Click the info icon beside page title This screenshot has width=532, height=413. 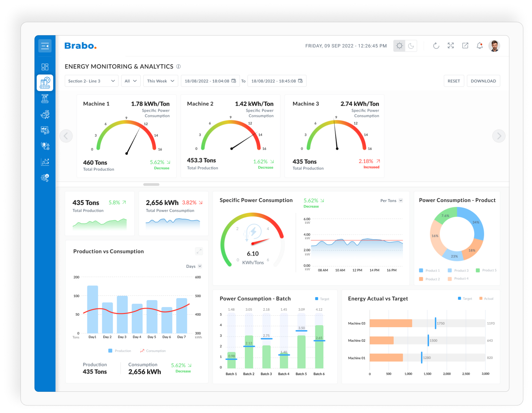click(178, 67)
